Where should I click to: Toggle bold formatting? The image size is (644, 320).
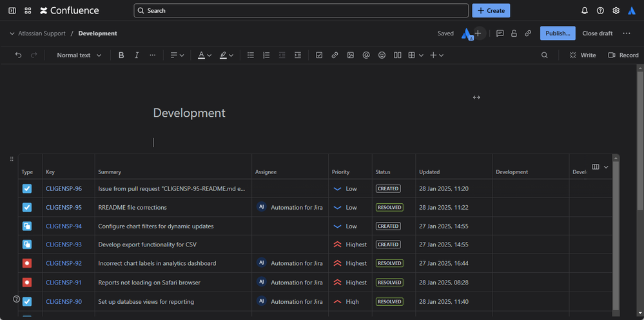tap(121, 55)
